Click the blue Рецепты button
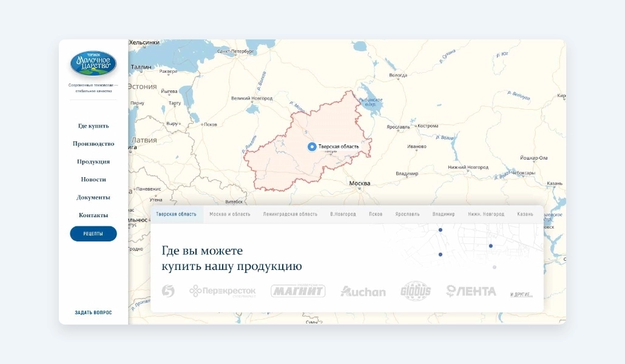The image size is (625, 364). click(x=93, y=234)
